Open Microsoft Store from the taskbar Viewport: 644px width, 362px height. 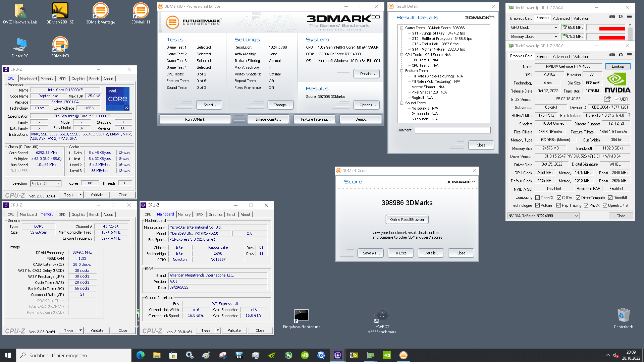click(x=173, y=355)
